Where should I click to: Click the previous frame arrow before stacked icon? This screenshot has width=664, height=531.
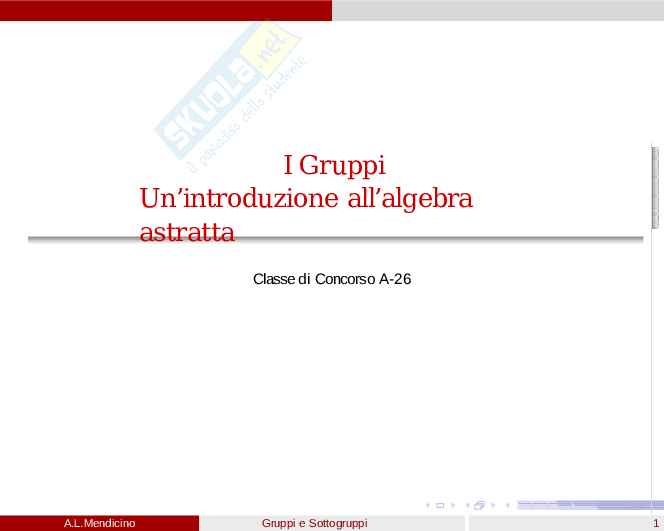coord(468,506)
